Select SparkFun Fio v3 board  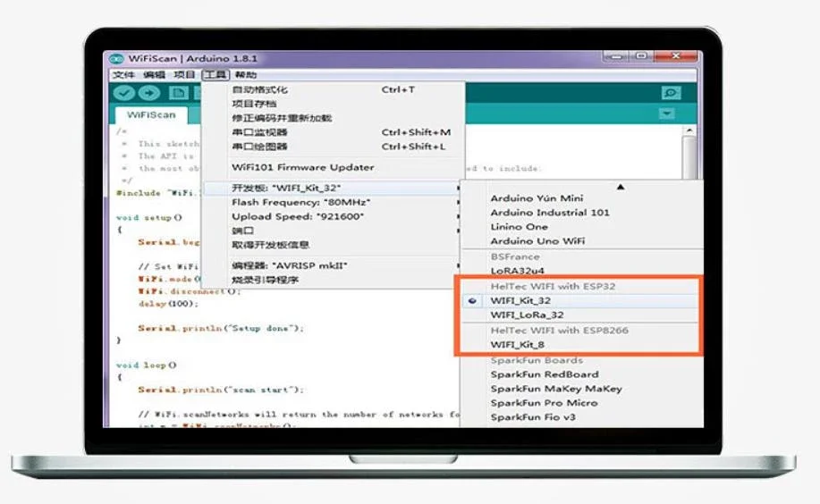coord(581,417)
